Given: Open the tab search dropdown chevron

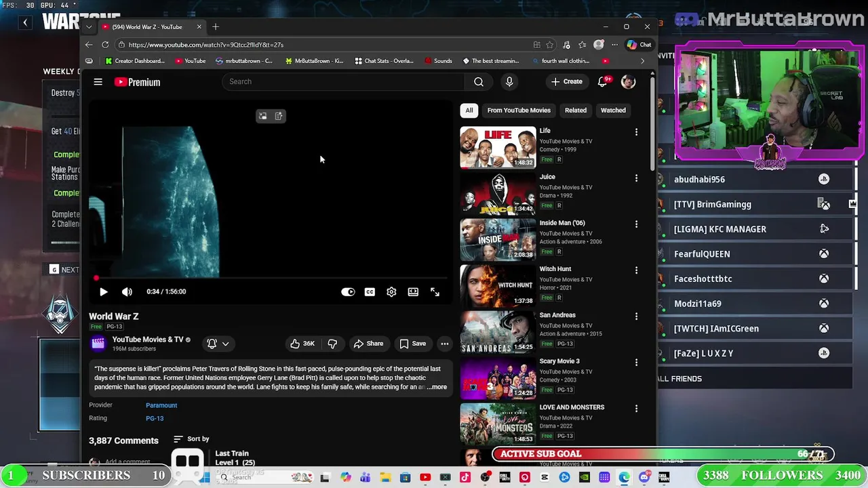Looking at the screenshot, I should (x=89, y=27).
